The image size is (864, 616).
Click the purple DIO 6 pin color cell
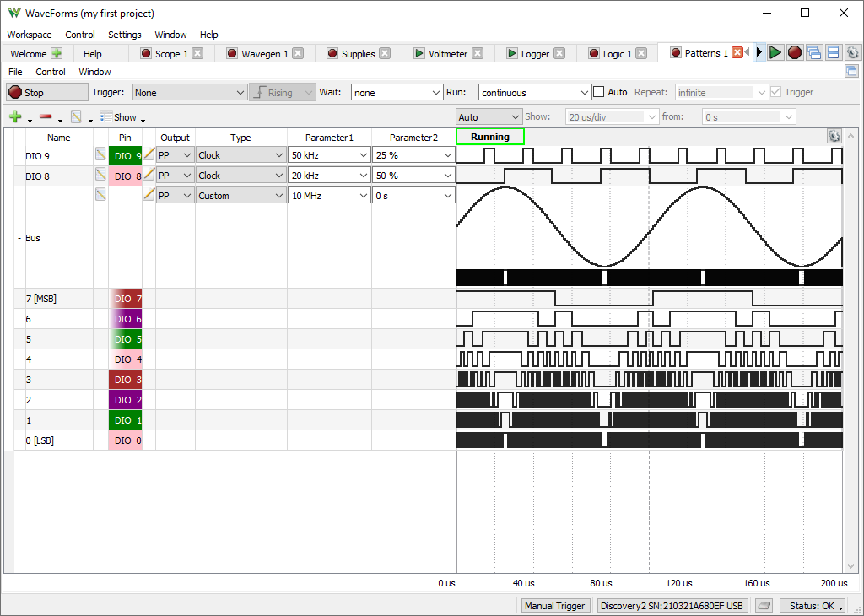point(126,319)
